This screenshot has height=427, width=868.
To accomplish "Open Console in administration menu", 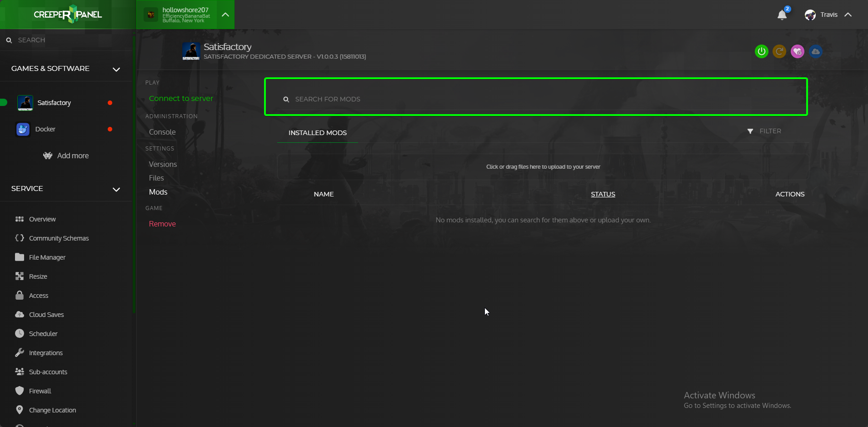I will pos(162,132).
